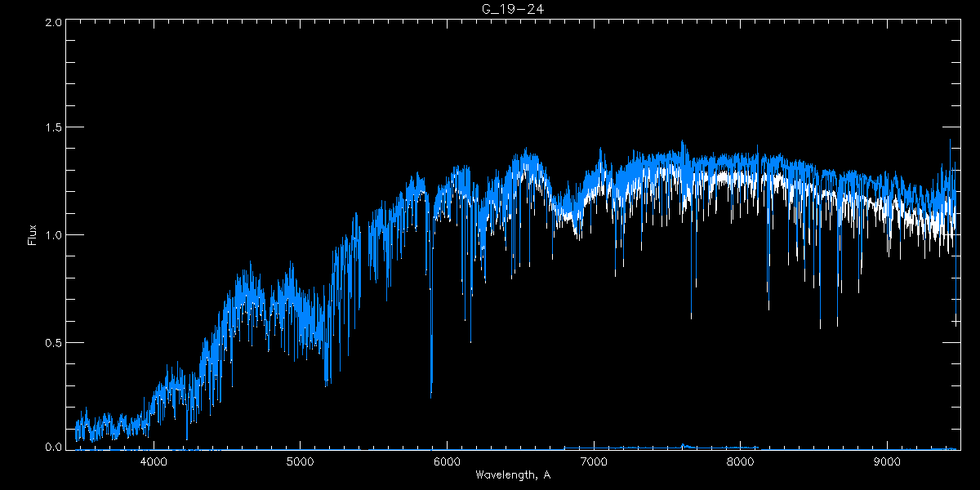Viewport: 980px width, 490px height.
Task: Click the 0.0 flux tick label
Action: (x=54, y=447)
